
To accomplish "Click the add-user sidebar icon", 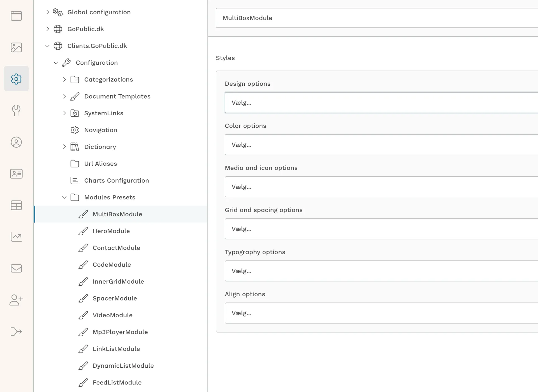I will click(16, 300).
